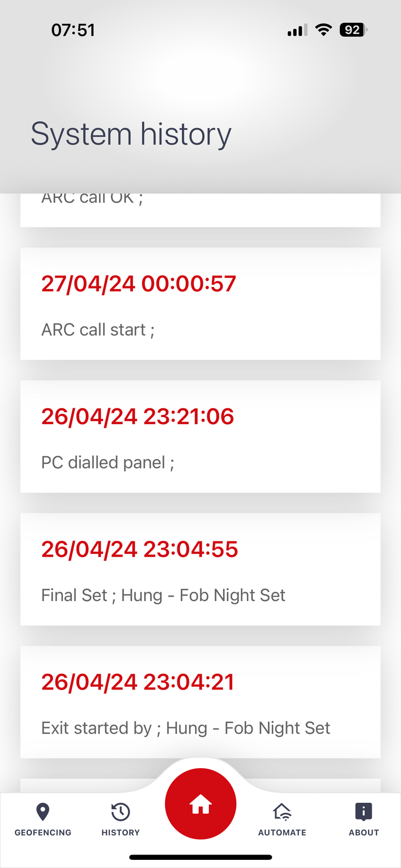Open the Automate house icon
401x868 pixels.
[282, 812]
